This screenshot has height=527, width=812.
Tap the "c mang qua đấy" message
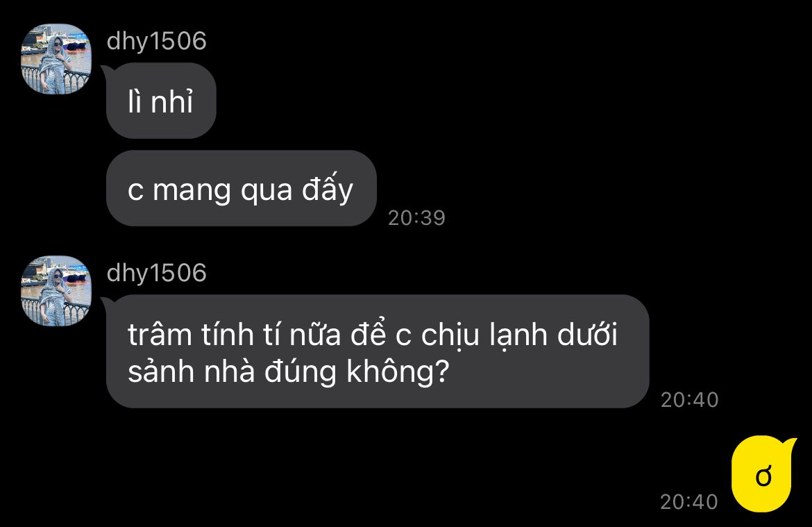[x=241, y=188]
